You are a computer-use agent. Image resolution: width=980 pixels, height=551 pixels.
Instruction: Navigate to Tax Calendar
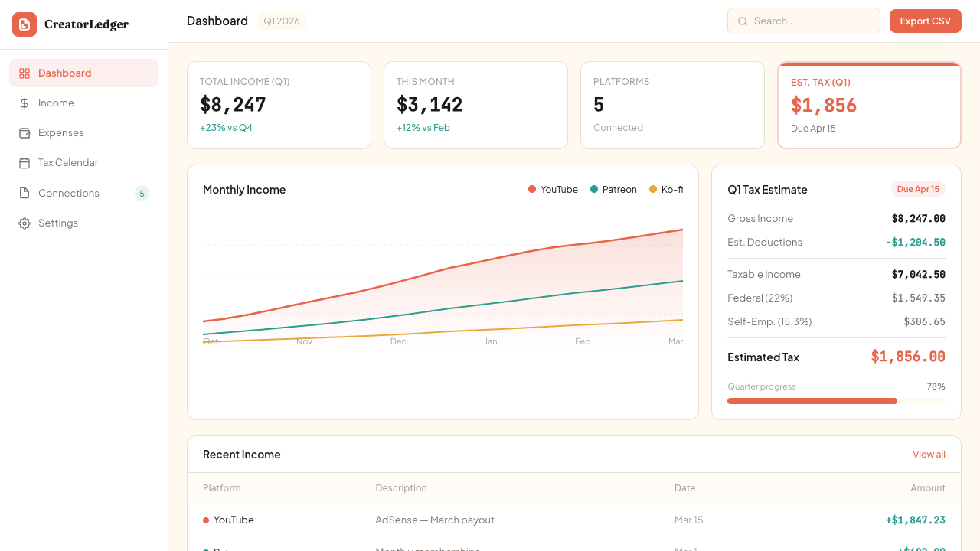tap(83, 163)
